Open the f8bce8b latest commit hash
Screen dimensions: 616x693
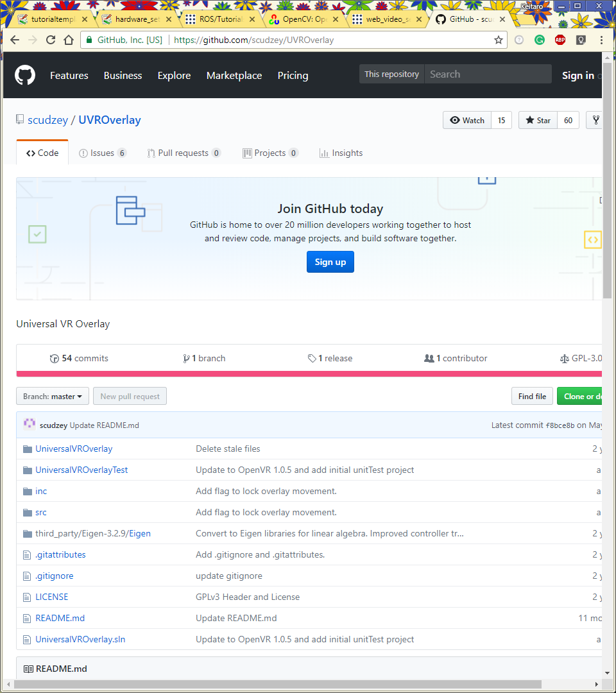[x=560, y=425]
